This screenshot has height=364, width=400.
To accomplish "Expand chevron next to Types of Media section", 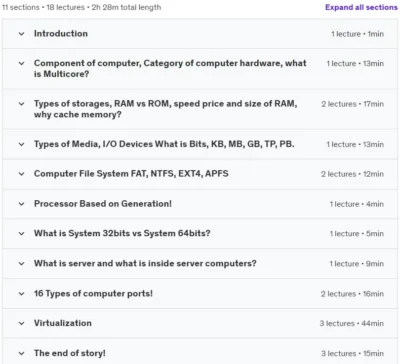I will (21, 144).
